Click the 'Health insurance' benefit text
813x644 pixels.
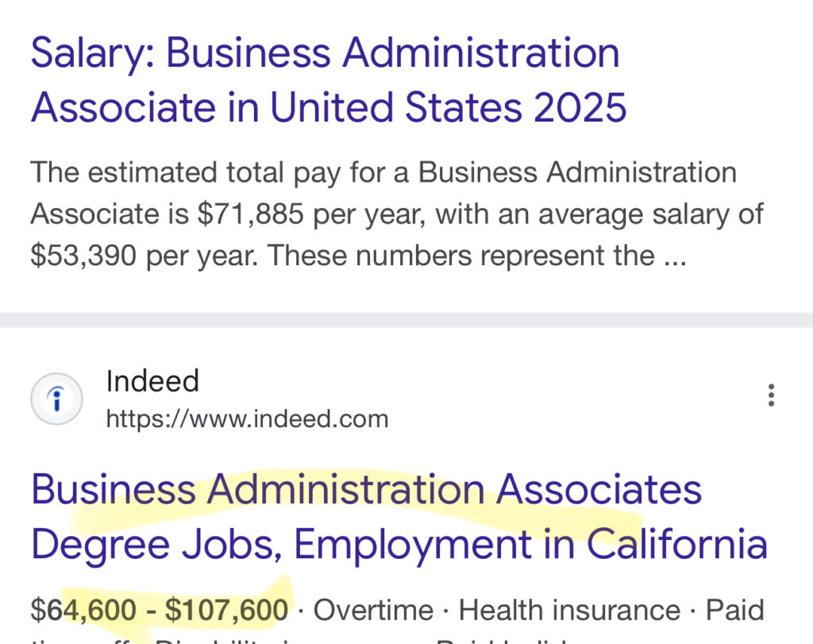[569, 610]
